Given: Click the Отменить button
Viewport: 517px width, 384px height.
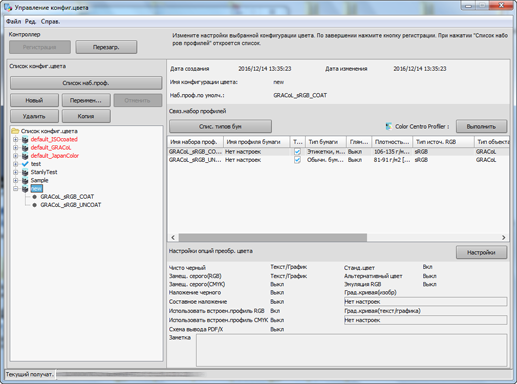Looking at the screenshot, I should coord(138,100).
